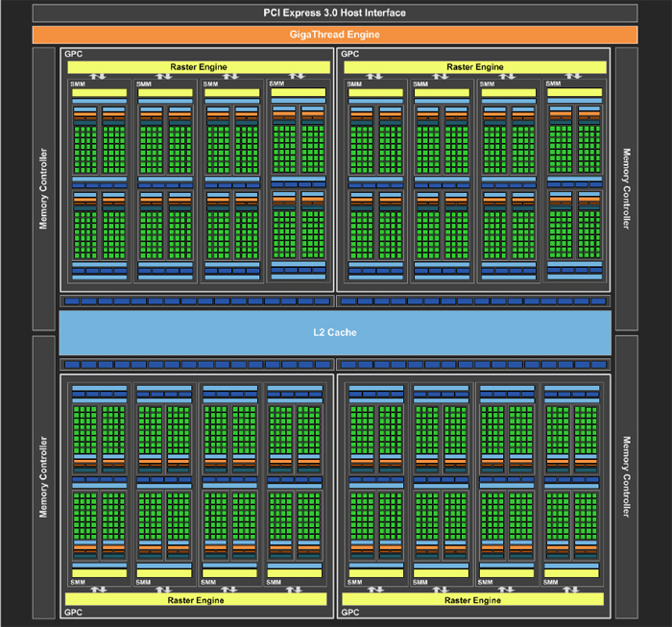Image resolution: width=672 pixels, height=627 pixels.
Task: Select the upper-right Memory Controller block
Action: [627, 187]
